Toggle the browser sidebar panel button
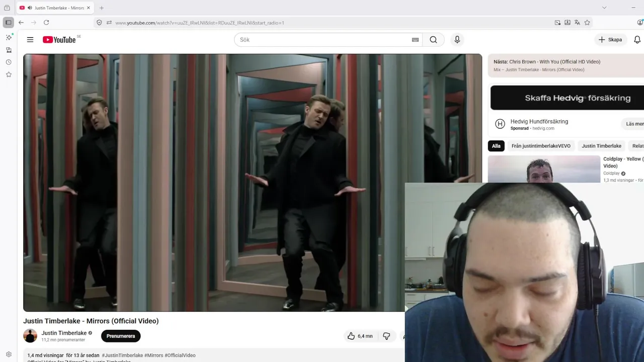The width and height of the screenshot is (644, 362). pos(8,23)
